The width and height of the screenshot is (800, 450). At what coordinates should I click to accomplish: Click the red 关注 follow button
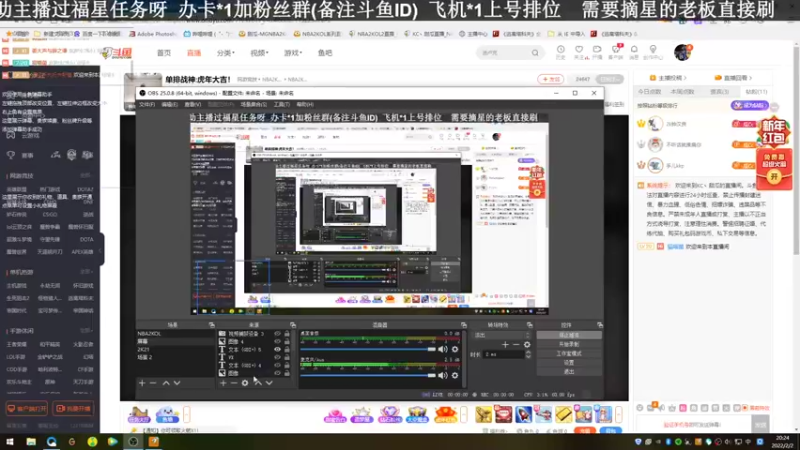[x=551, y=80]
